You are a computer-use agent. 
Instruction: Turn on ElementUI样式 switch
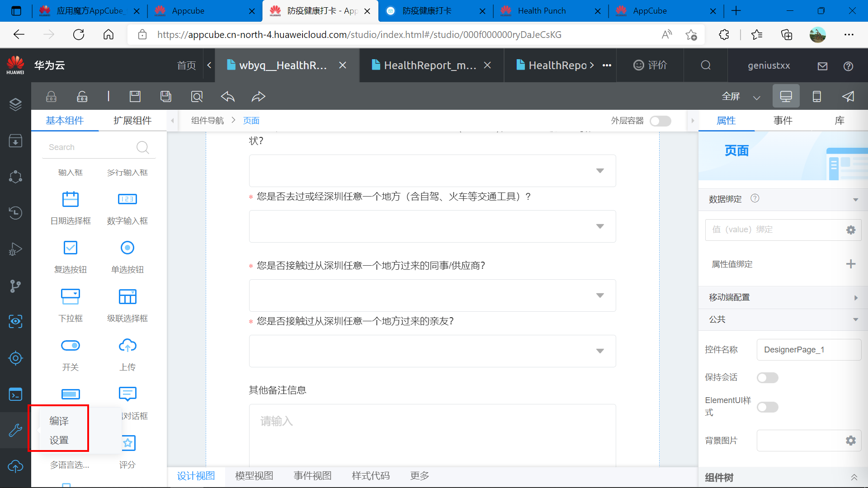coord(767,407)
